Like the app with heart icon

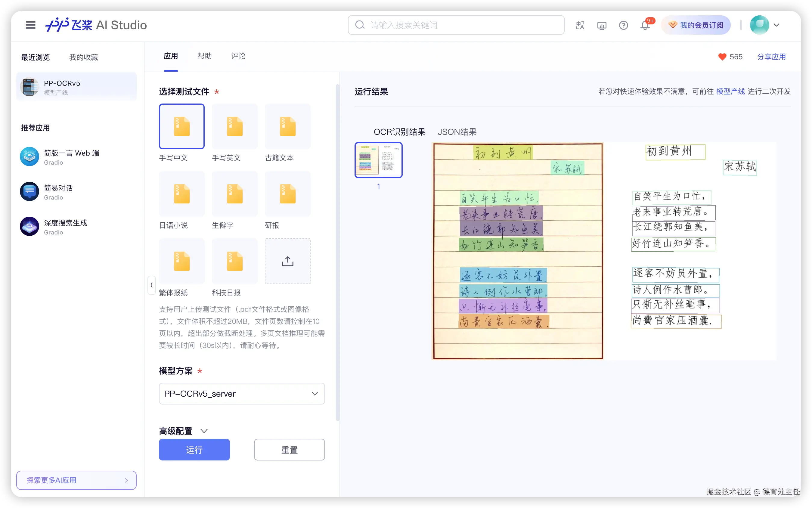pos(722,57)
